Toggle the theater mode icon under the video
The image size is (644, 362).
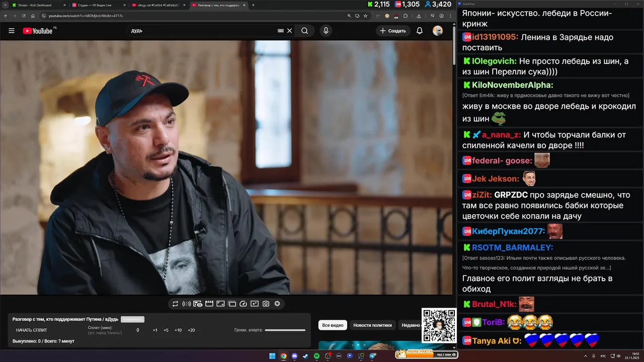(232, 304)
